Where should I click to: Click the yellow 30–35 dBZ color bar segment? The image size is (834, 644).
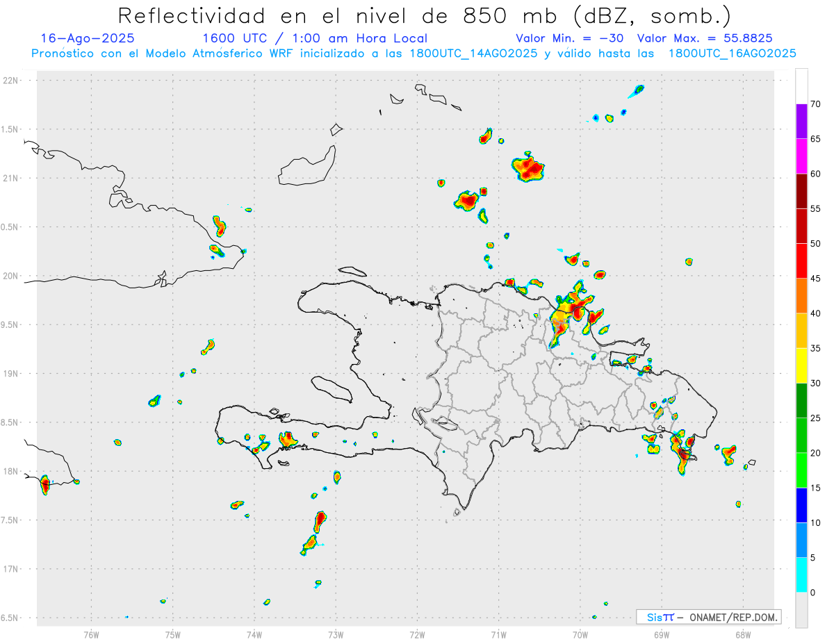tap(801, 365)
